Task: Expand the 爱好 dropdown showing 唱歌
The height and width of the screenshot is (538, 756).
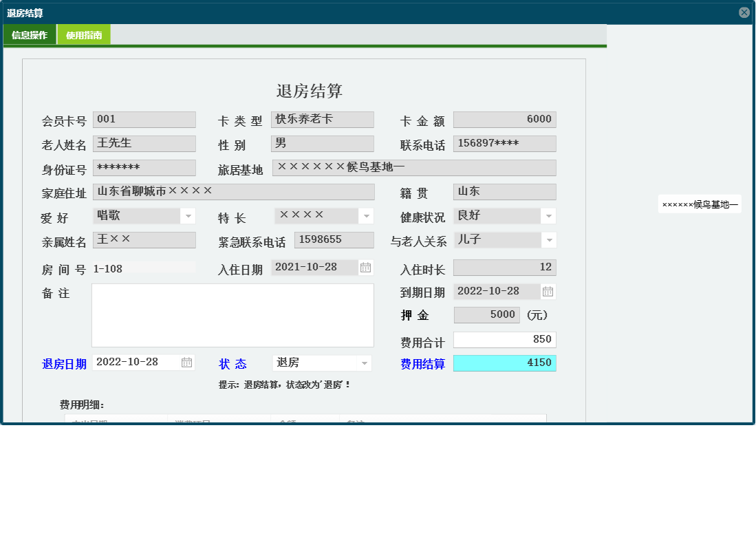Action: point(188,215)
